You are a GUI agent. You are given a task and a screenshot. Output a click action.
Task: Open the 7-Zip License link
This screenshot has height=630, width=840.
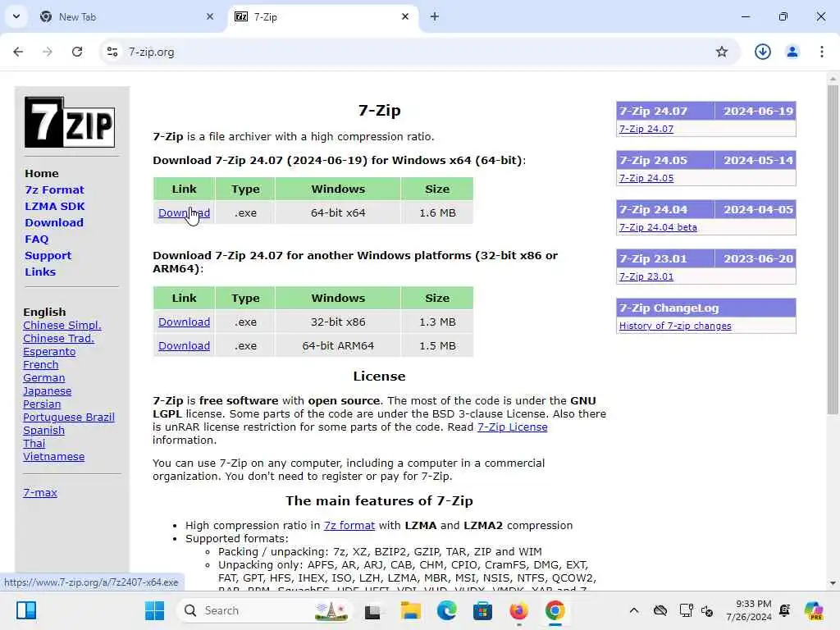pos(512,427)
